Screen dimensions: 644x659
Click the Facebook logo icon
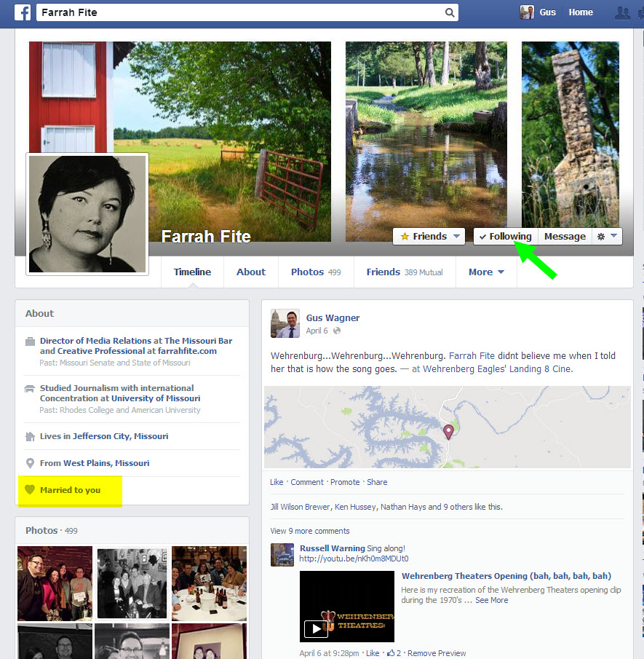[x=22, y=12]
